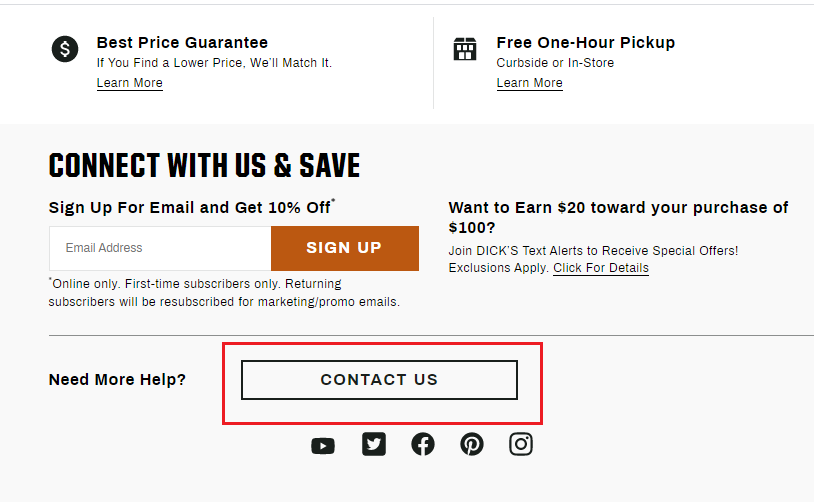Image resolution: width=814 pixels, height=502 pixels.
Task: Open the Facebook social icon
Action: coord(423,444)
